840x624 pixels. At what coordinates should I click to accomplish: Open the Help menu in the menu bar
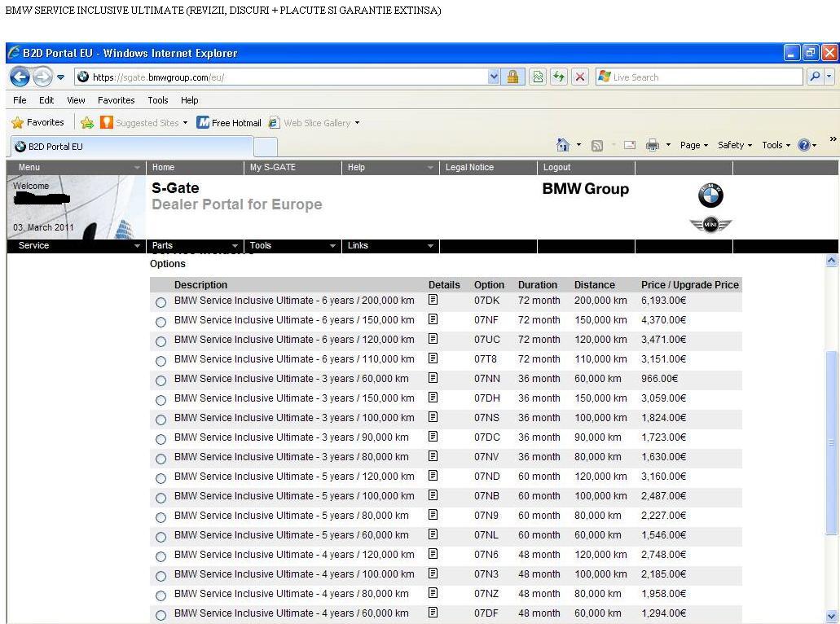tap(190, 100)
